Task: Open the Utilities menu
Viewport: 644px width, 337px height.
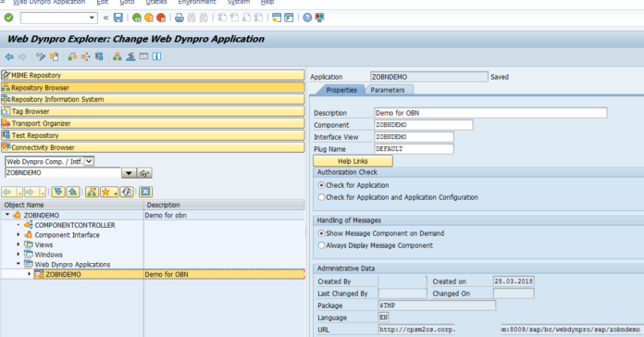Action: [x=156, y=2]
